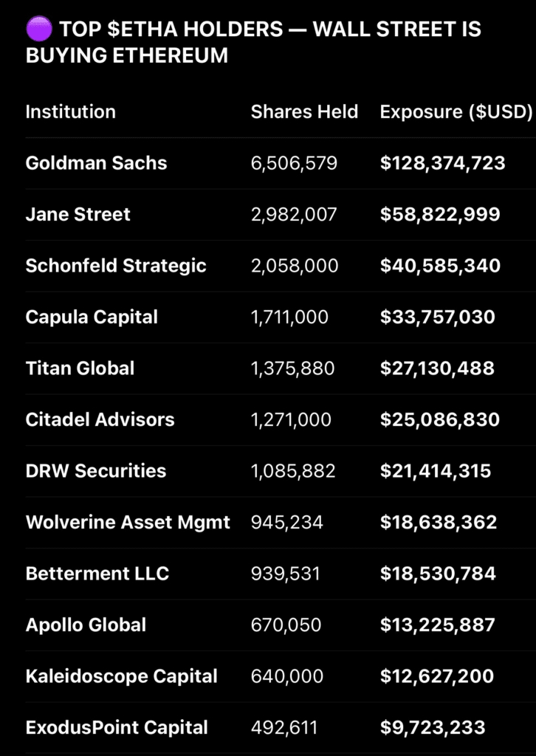Select the Institution column header

pos(70,112)
